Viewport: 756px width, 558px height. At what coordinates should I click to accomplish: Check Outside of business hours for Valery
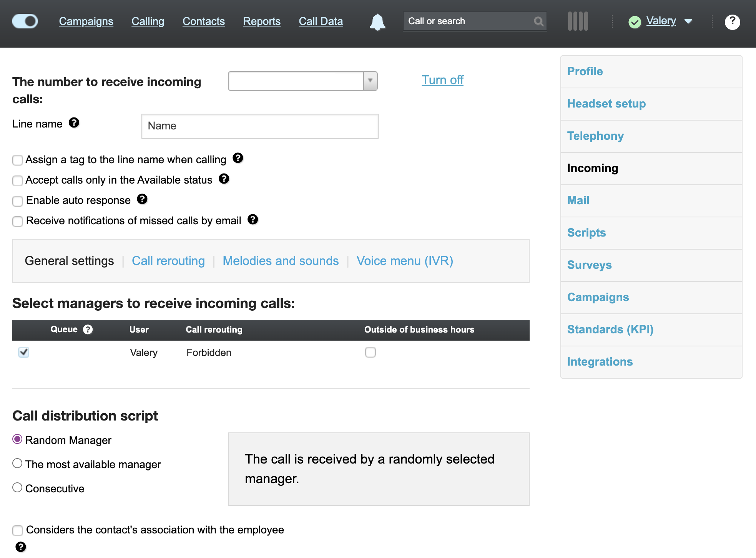tap(370, 352)
